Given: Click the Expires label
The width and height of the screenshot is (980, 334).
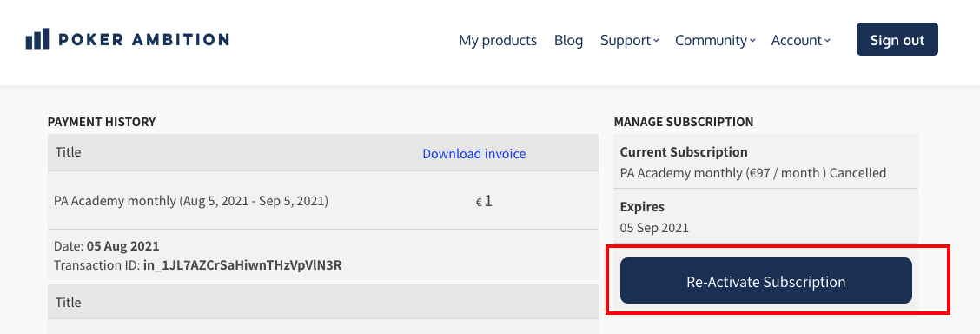Looking at the screenshot, I should pos(642,207).
